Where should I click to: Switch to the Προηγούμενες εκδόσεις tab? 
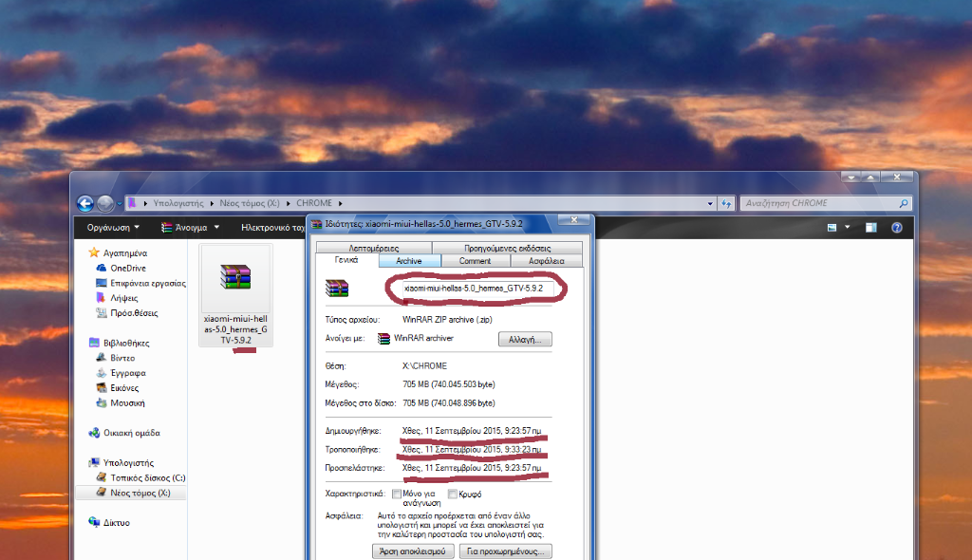coord(507,248)
